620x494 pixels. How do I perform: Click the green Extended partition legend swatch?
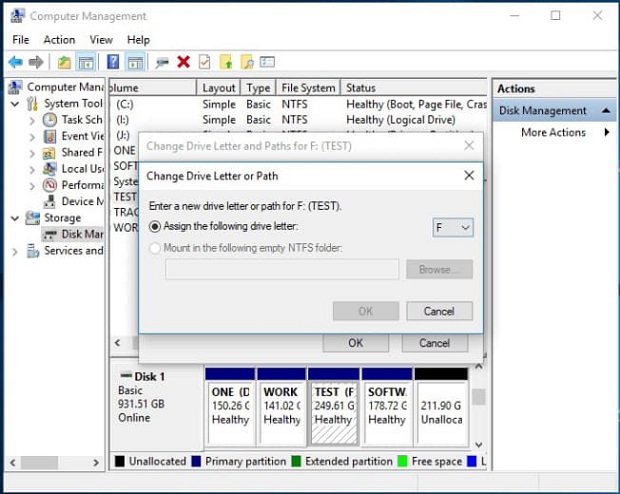click(x=296, y=461)
